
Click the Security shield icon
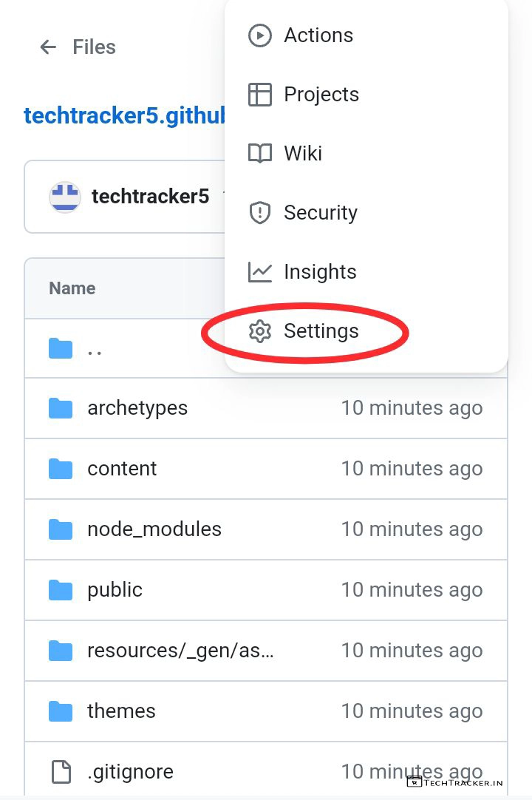(259, 213)
